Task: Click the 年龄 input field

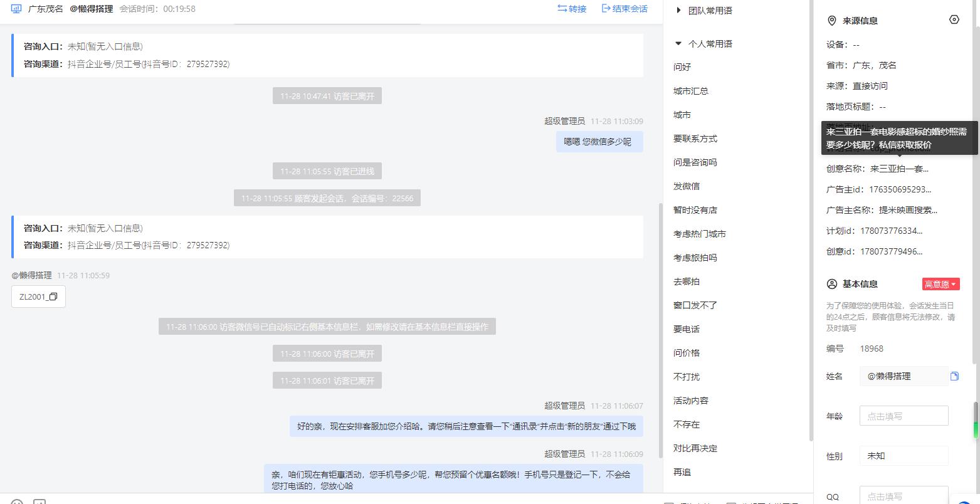Action: point(904,416)
